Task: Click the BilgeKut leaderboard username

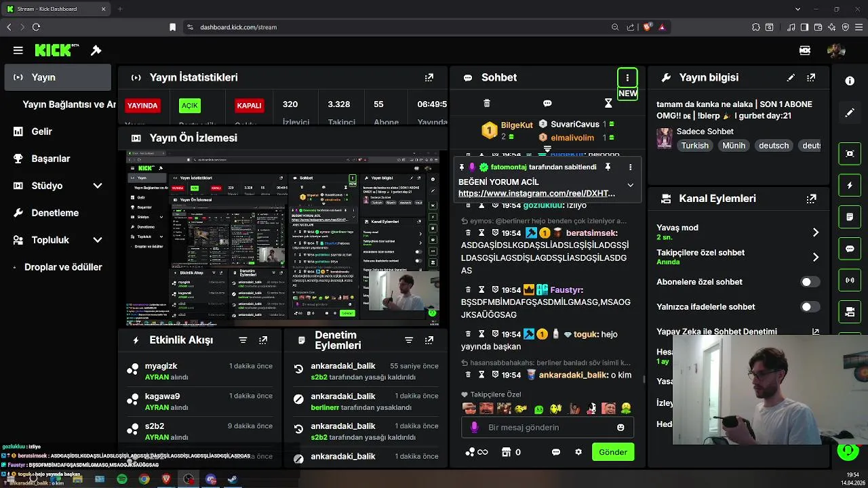Action: 517,125
